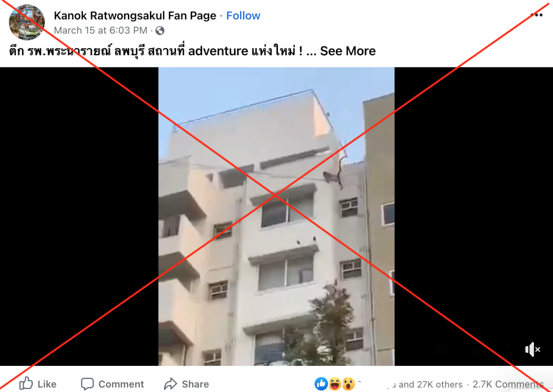Open the 2.7K Comments link
The image size is (553, 392).
(508, 384)
